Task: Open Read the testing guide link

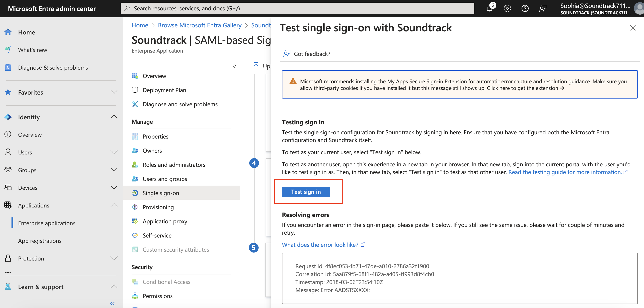Action: [x=568, y=172]
